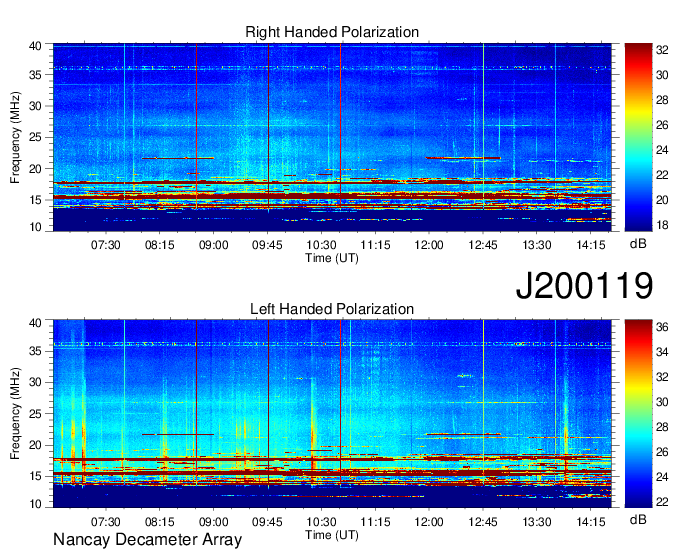
Task: Click the 10 MHz tick on the bottom plot
Action: tap(35, 503)
